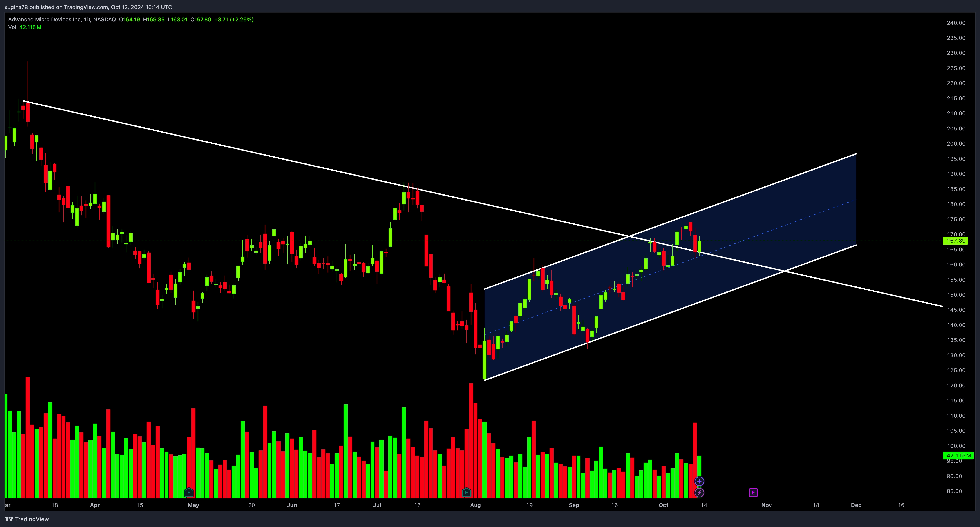Viewport: 980px width, 527px height.
Task: Click the L163.01 low value
Action: click(178, 19)
